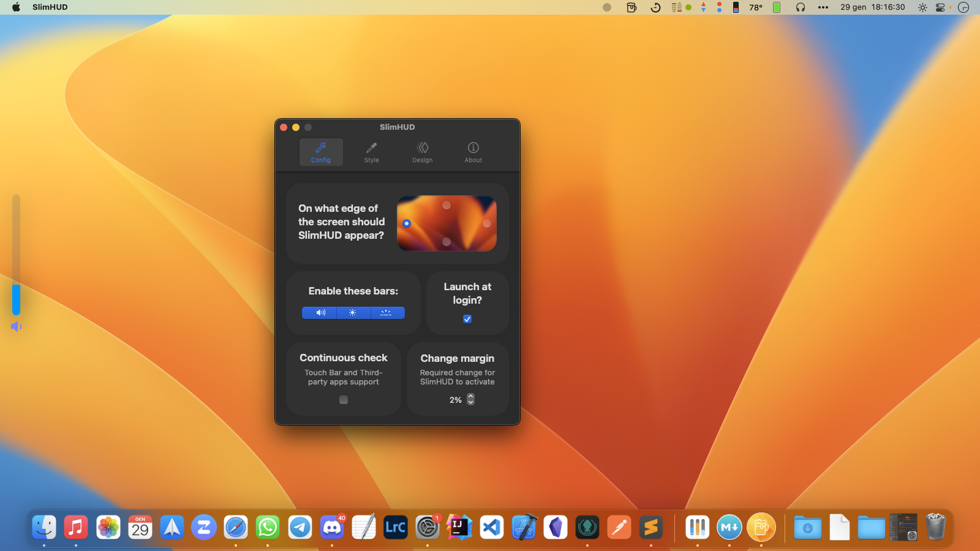Open the Zulip (Z) Dock icon
Image resolution: width=980 pixels, height=551 pixels.
coord(204,527)
